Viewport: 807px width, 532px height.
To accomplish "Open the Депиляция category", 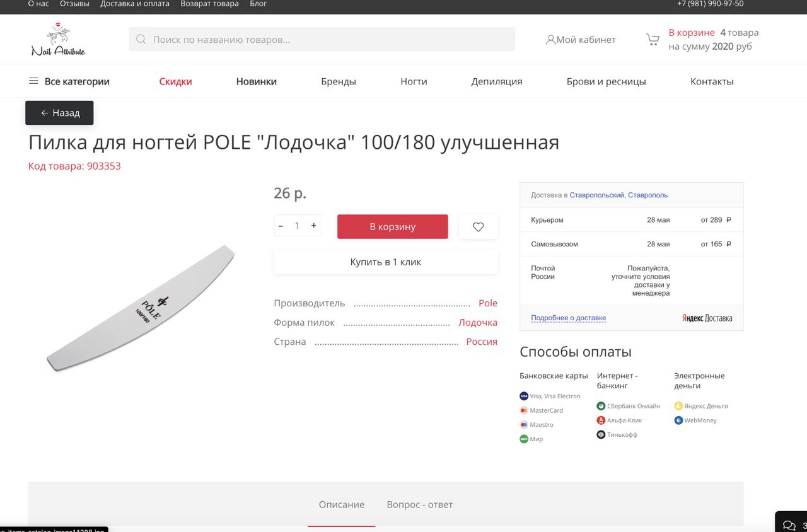I will click(x=497, y=81).
